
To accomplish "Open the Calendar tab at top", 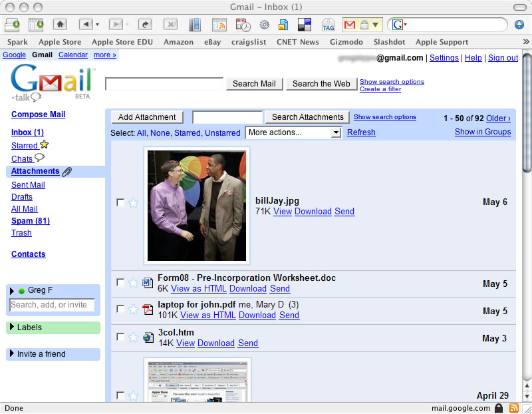I will pyautogui.click(x=72, y=55).
